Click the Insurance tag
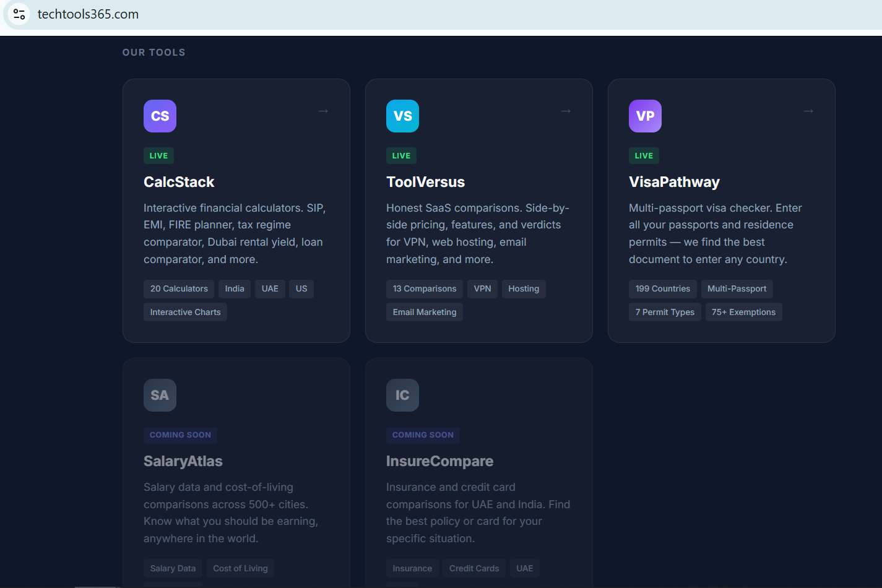This screenshot has height=588, width=882. point(412,568)
